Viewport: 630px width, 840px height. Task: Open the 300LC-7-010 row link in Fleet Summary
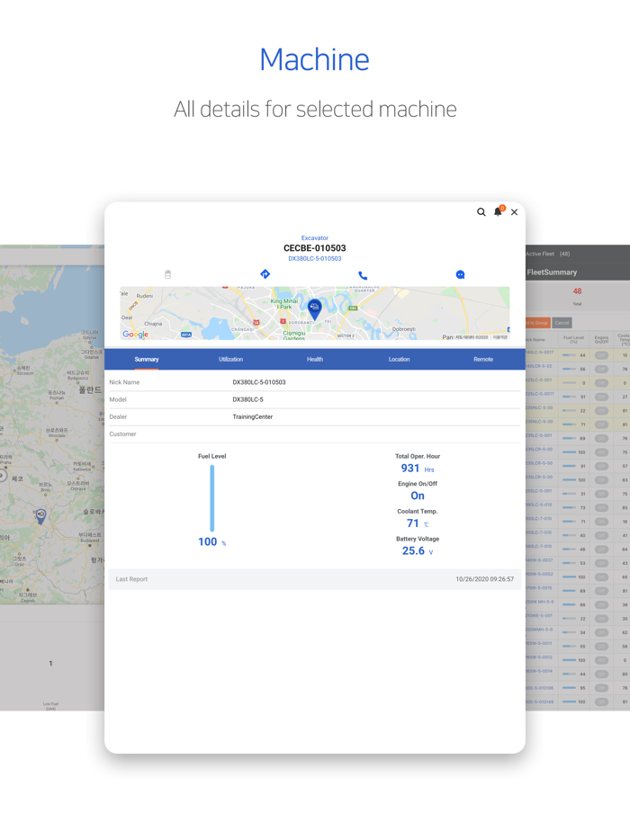[539, 519]
